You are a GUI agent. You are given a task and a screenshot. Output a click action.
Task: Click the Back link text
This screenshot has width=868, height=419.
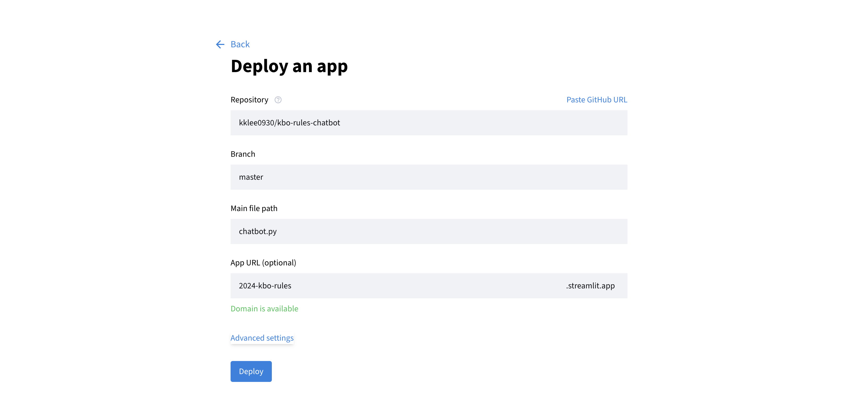240,44
